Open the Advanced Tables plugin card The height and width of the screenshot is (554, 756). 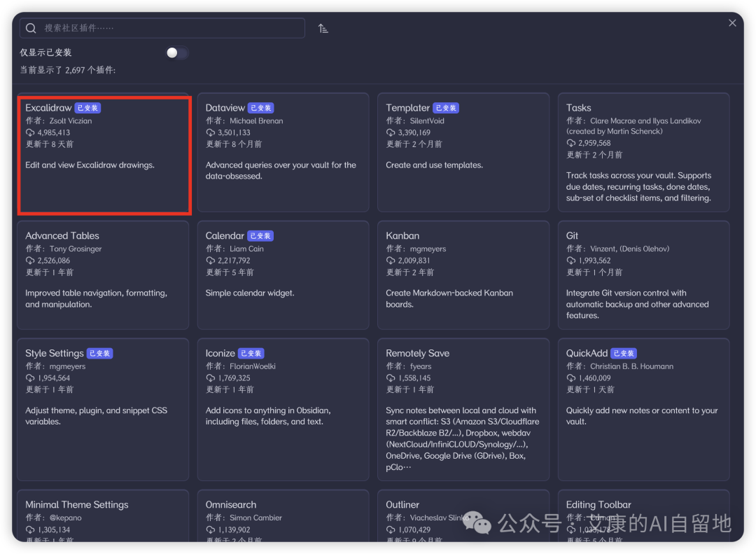click(x=103, y=275)
